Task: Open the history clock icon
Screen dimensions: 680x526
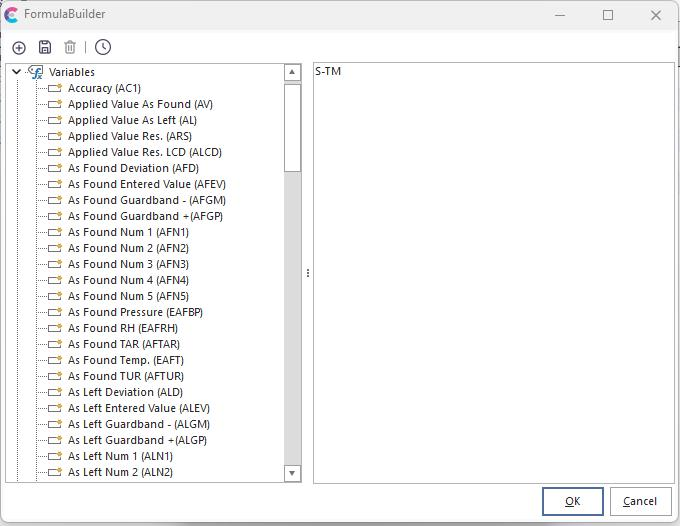Action: pyautogui.click(x=103, y=47)
